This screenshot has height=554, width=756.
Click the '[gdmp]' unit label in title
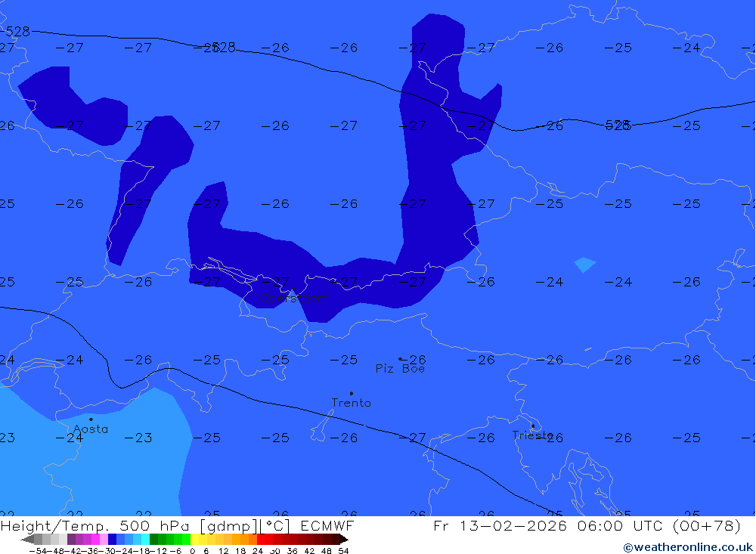click(228, 525)
